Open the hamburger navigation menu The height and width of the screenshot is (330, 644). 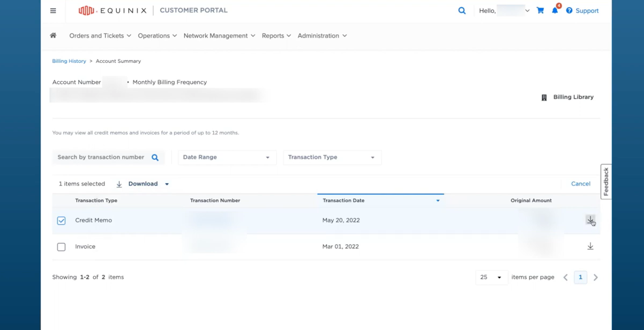pyautogui.click(x=53, y=11)
